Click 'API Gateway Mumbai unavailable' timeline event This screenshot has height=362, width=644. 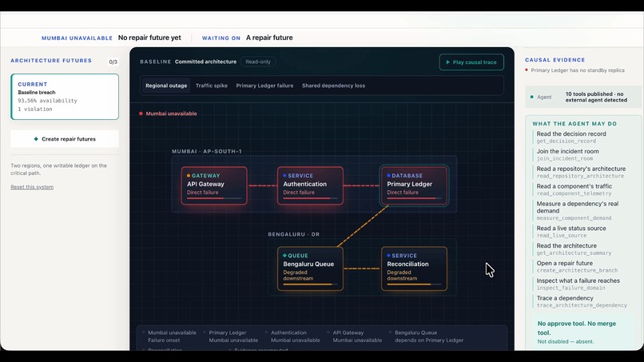point(357,336)
